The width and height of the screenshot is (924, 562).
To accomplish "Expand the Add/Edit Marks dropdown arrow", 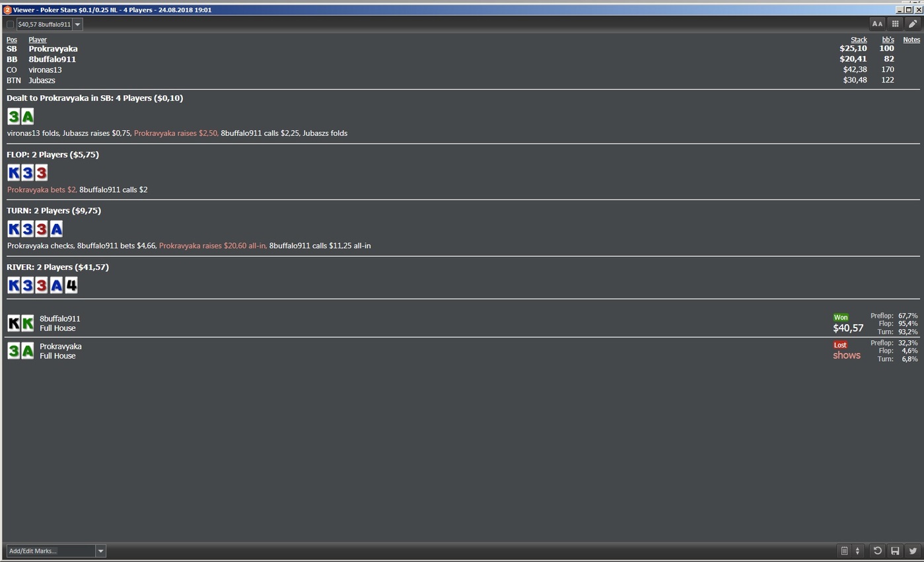I will (x=100, y=551).
